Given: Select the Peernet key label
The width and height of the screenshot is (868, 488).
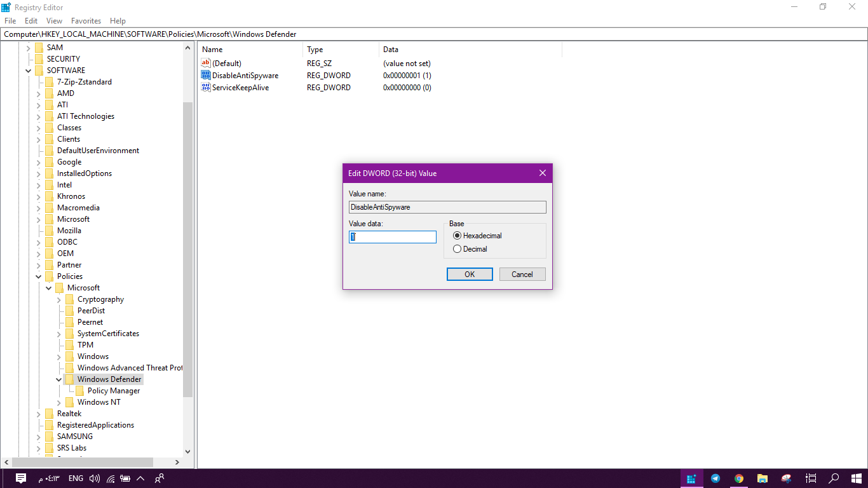Looking at the screenshot, I should [90, 322].
